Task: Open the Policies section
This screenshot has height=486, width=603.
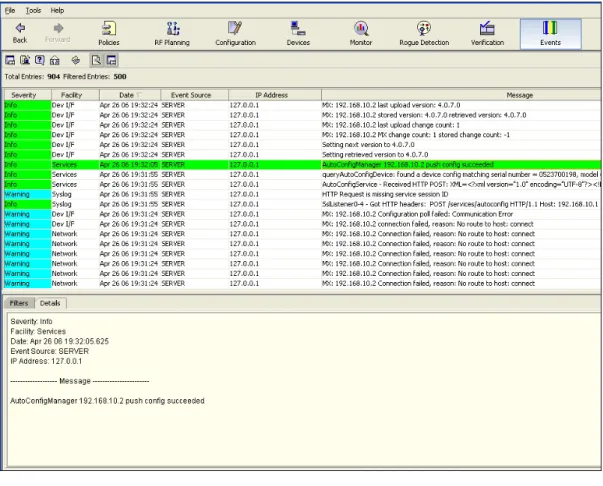Action: (109, 33)
